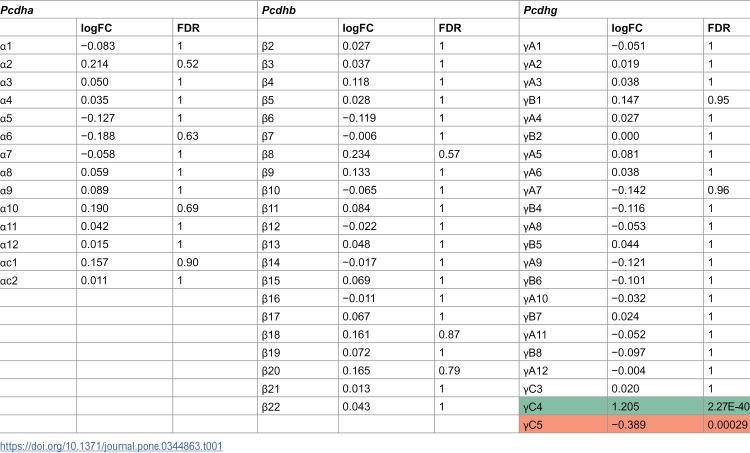Click the 1.205 logFC value
750x453 pixels.
(625, 407)
